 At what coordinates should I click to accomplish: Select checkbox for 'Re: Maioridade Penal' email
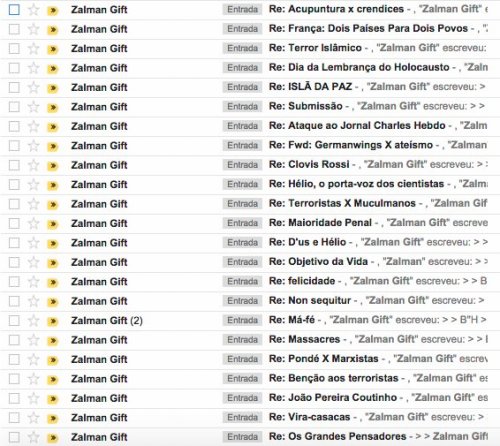pyautogui.click(x=14, y=223)
